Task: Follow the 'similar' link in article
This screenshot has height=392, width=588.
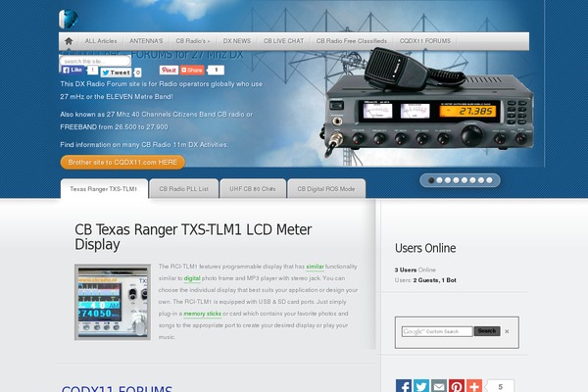Action: point(315,267)
